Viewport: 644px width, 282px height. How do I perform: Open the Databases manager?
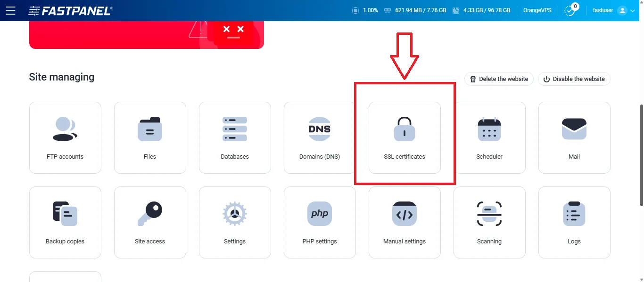coord(235,137)
